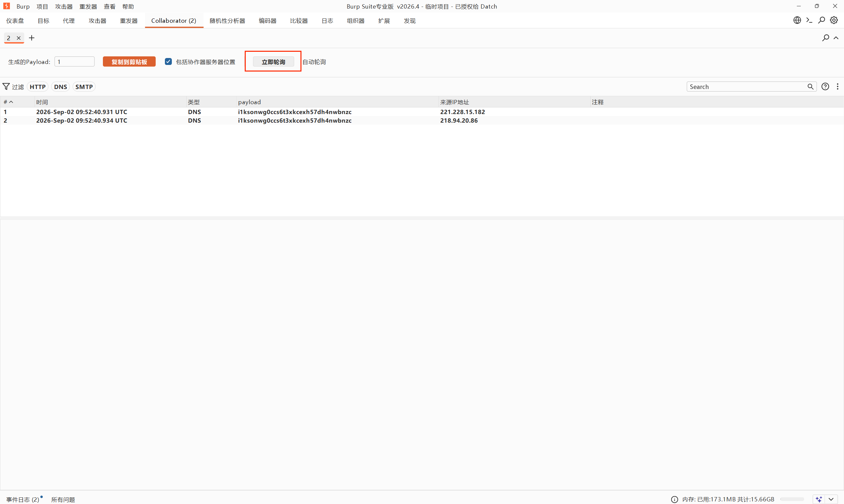Toggle the SMTP filter chip
844x504 pixels.
pyautogui.click(x=84, y=87)
